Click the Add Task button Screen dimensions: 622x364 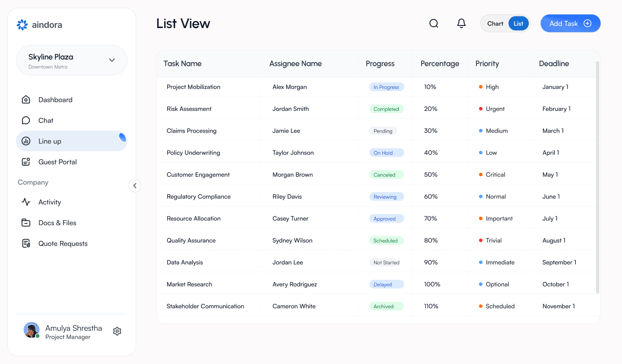(x=570, y=23)
